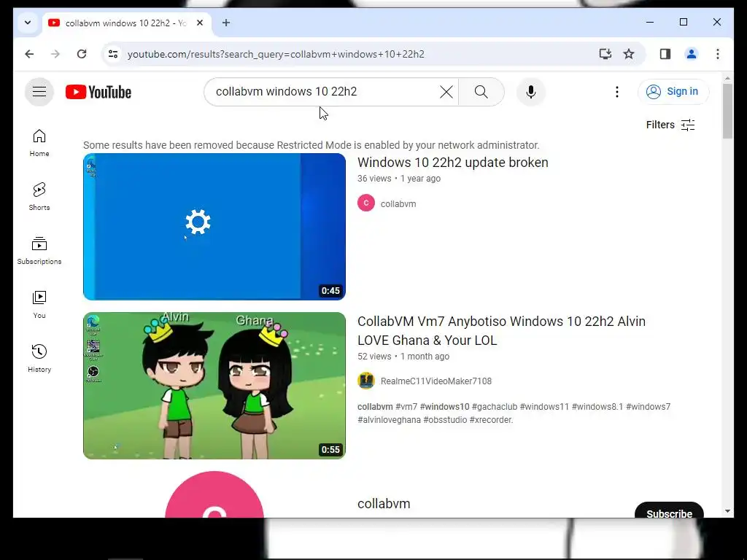Click the '36 views' text
The image size is (747, 560).
click(374, 179)
